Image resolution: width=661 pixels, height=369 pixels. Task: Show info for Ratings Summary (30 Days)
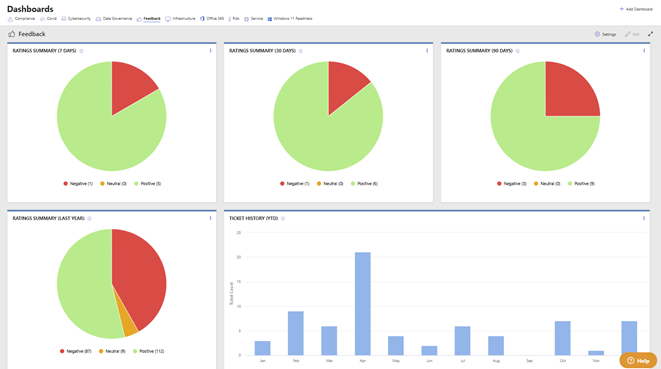point(301,51)
